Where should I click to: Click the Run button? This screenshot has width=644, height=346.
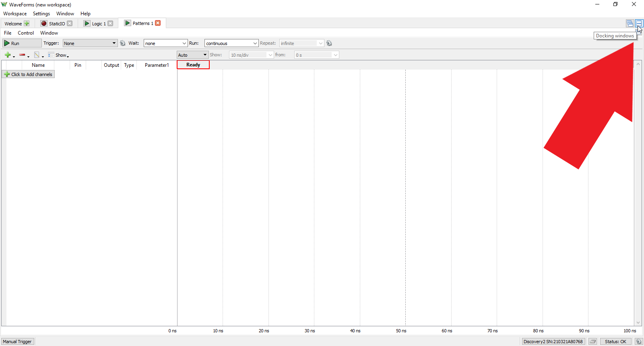[22, 43]
